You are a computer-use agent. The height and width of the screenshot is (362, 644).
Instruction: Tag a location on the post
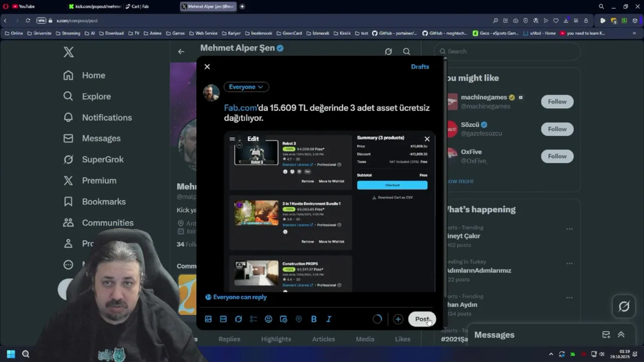pos(299,319)
